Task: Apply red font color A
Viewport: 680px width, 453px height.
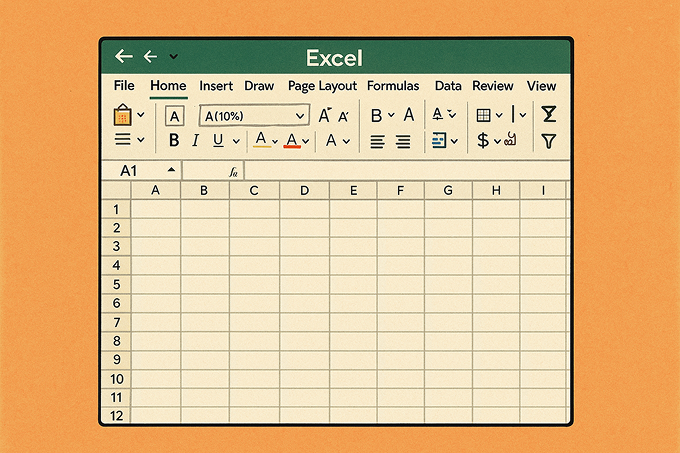Action: (x=292, y=140)
